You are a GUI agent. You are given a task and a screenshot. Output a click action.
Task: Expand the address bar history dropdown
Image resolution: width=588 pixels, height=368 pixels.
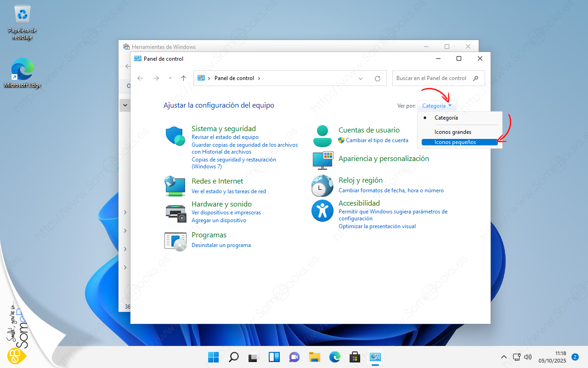click(361, 79)
